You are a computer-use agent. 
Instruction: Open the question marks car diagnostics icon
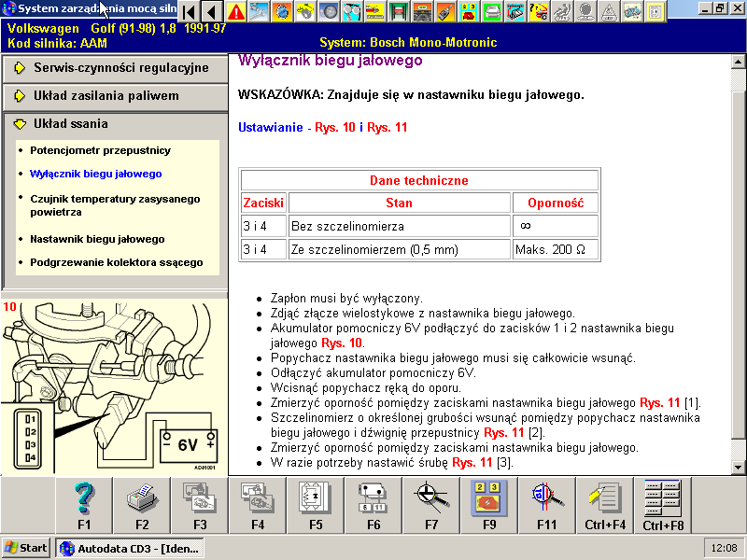[x=539, y=11]
